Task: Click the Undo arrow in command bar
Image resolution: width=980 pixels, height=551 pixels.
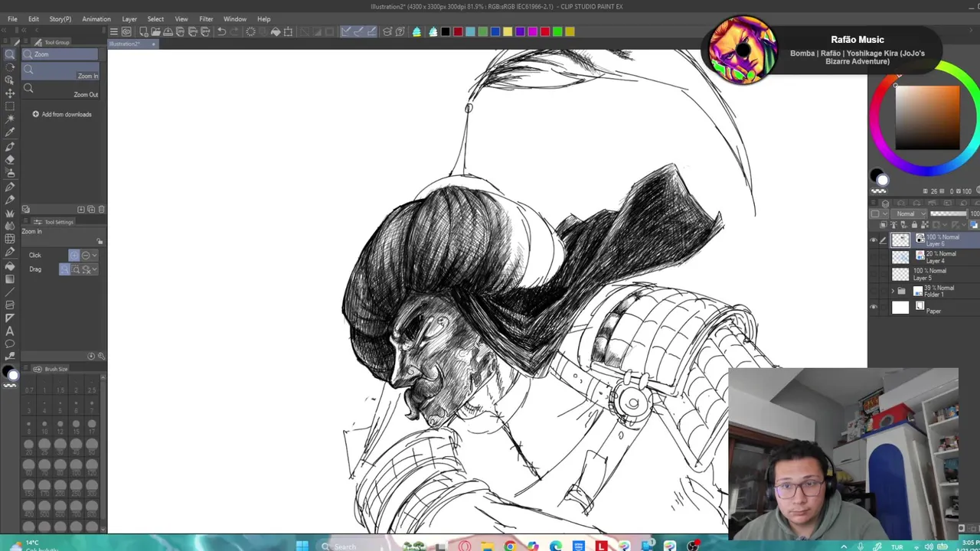Action: tap(221, 31)
